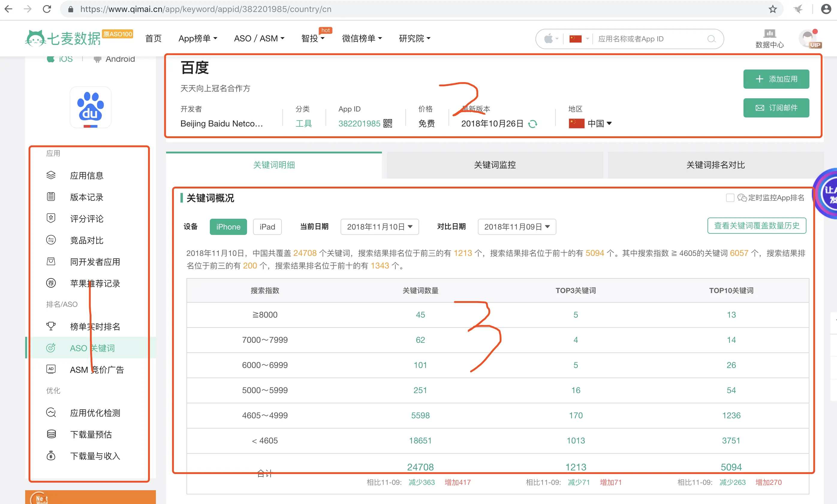
Task: Click the orange Next World banner
Action: click(x=90, y=497)
